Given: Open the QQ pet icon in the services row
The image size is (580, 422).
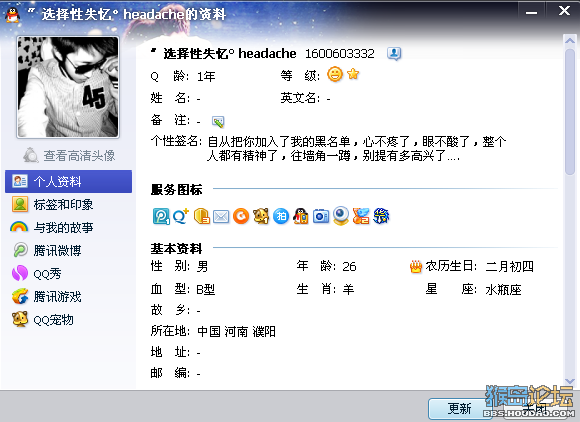Looking at the screenshot, I should tap(261, 216).
